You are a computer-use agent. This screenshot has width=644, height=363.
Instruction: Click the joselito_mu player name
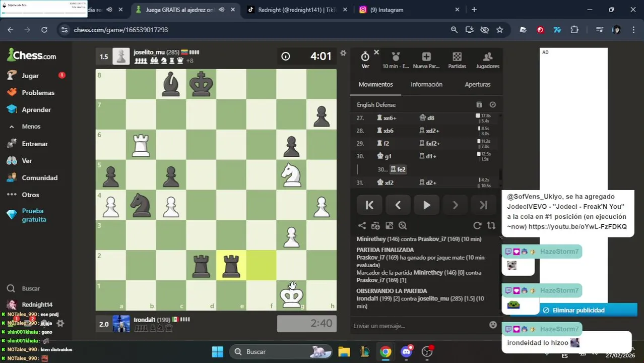point(149,52)
